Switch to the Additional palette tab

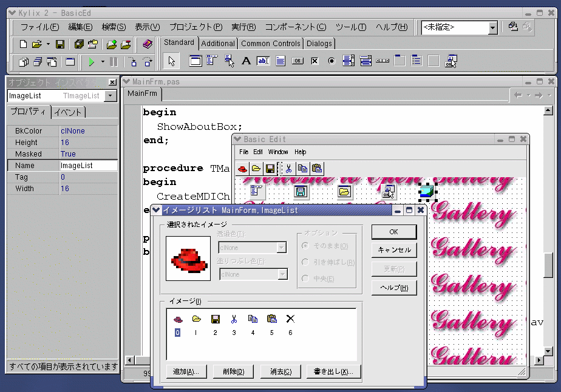tap(218, 44)
